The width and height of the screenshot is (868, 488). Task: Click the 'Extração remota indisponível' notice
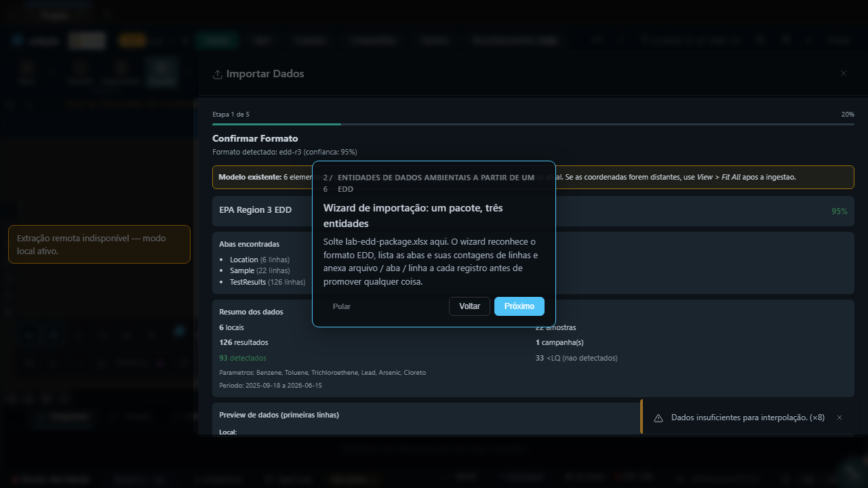pos(99,244)
